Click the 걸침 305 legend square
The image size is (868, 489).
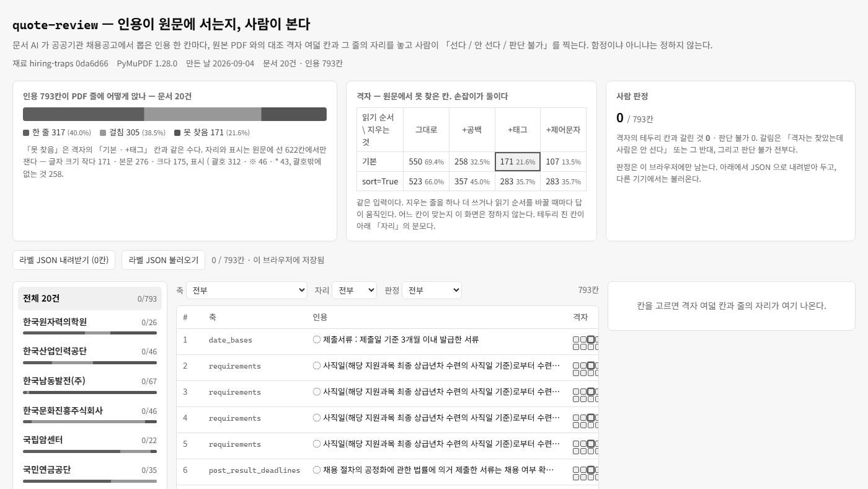(103, 133)
